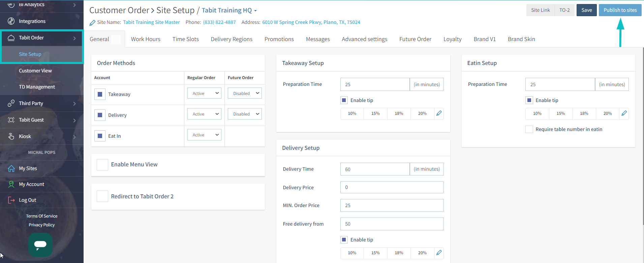This screenshot has height=263, width=644.
Task: Open Takeaway Regular Order status dropdown
Action: [x=204, y=93]
